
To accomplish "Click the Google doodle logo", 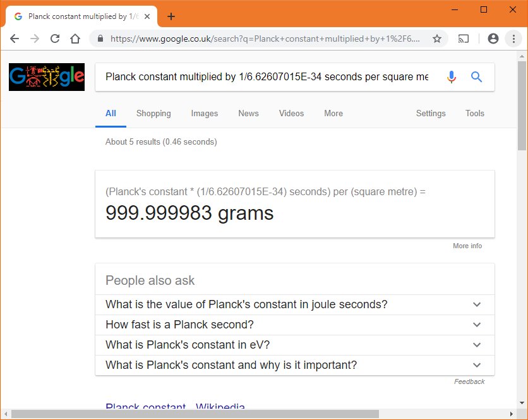I will click(47, 77).
